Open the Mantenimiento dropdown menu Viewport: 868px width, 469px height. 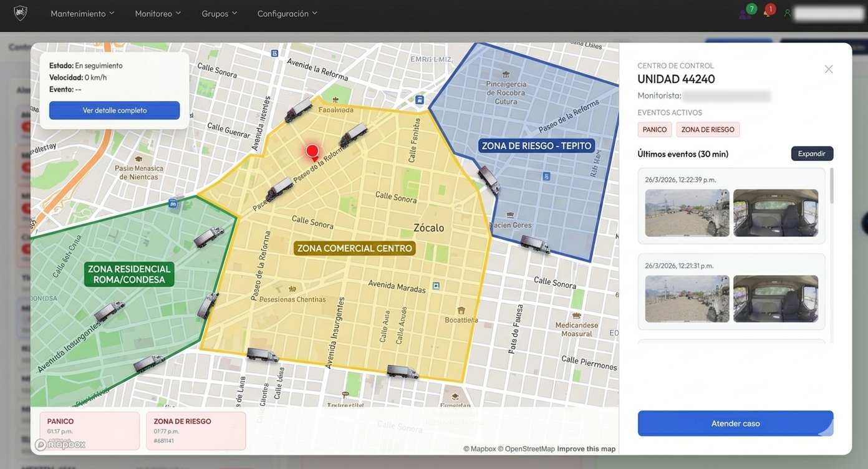82,13
